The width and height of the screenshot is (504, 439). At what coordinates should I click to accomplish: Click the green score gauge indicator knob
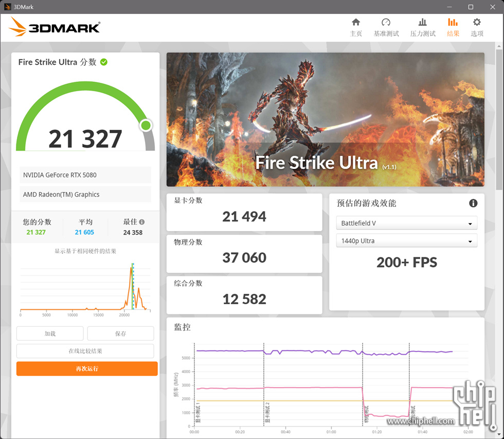[146, 126]
